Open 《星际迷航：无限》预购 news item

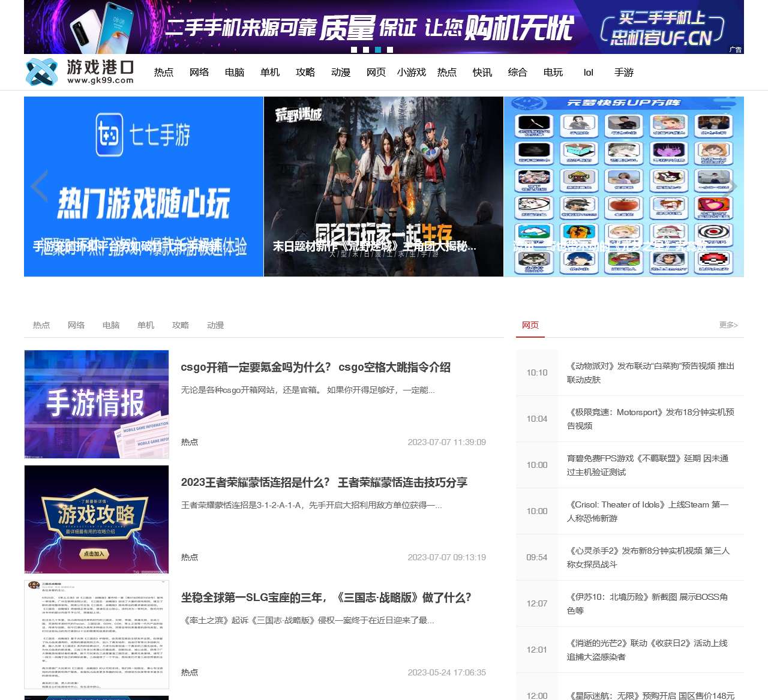[x=650, y=695]
